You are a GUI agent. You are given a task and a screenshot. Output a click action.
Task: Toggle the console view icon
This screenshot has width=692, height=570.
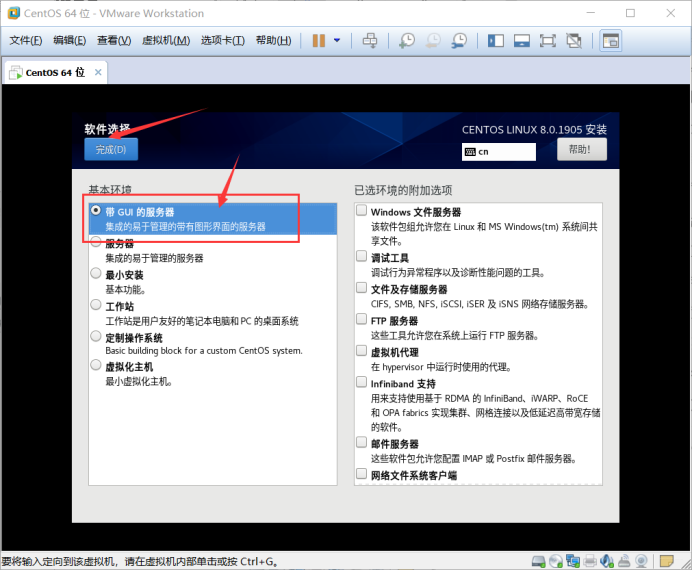click(x=611, y=41)
